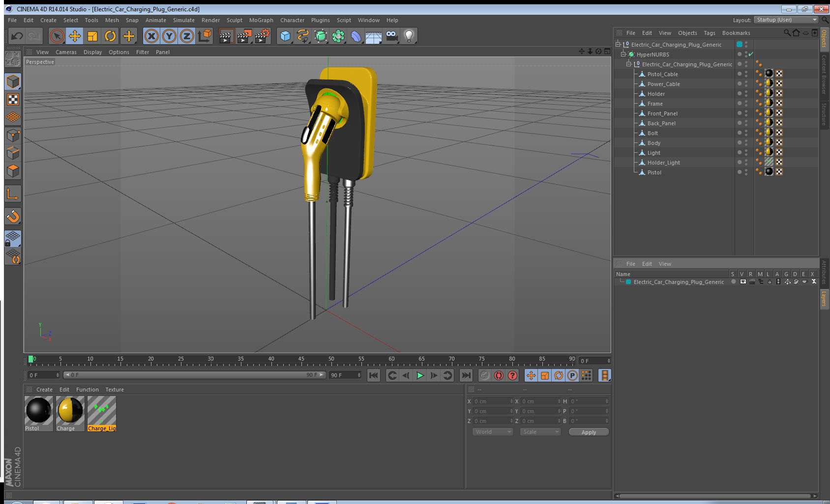830x504 pixels.
Task: Toggle autokeying button
Action: (x=499, y=375)
